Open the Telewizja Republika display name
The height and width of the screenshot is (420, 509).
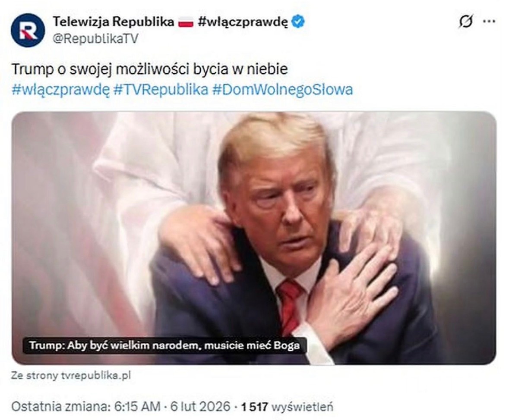[x=113, y=22]
